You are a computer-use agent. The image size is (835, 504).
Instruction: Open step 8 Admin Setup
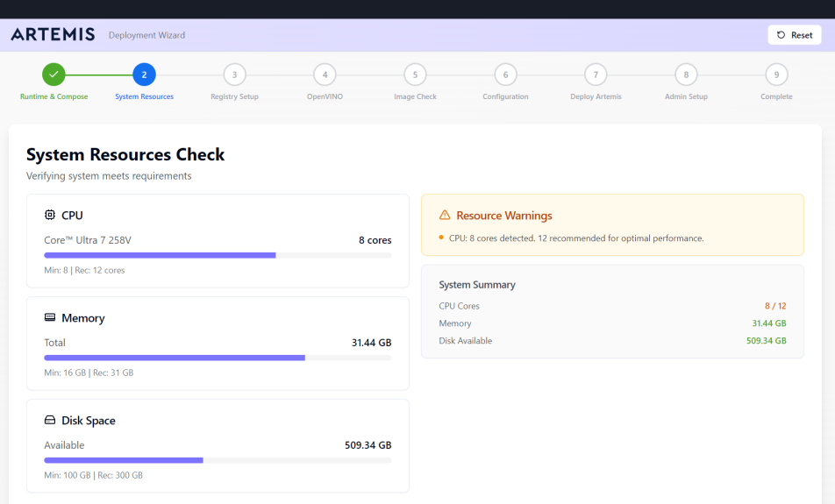[686, 75]
